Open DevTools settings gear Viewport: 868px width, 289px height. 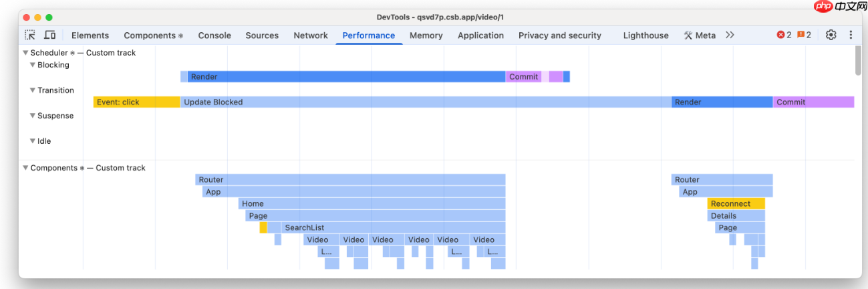point(831,35)
